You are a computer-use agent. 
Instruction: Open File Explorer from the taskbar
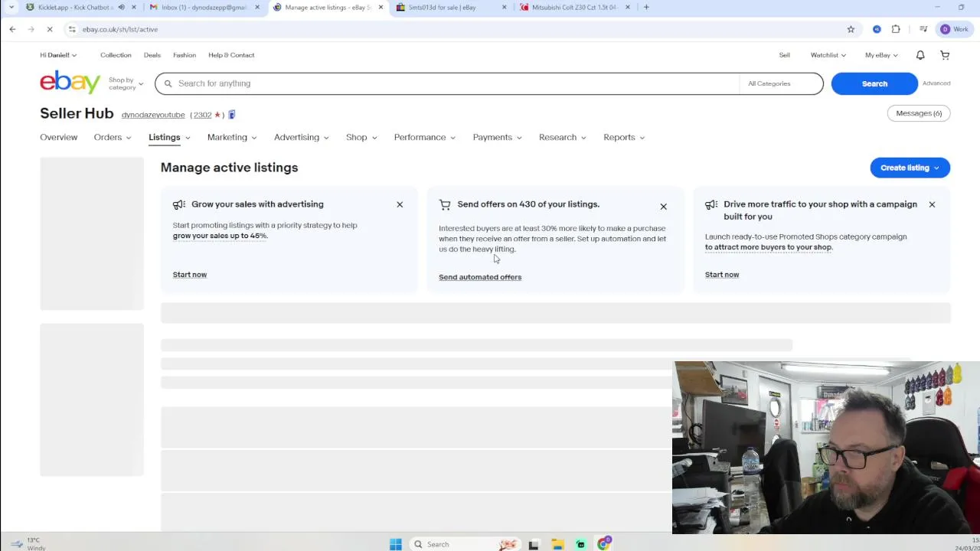point(557,544)
